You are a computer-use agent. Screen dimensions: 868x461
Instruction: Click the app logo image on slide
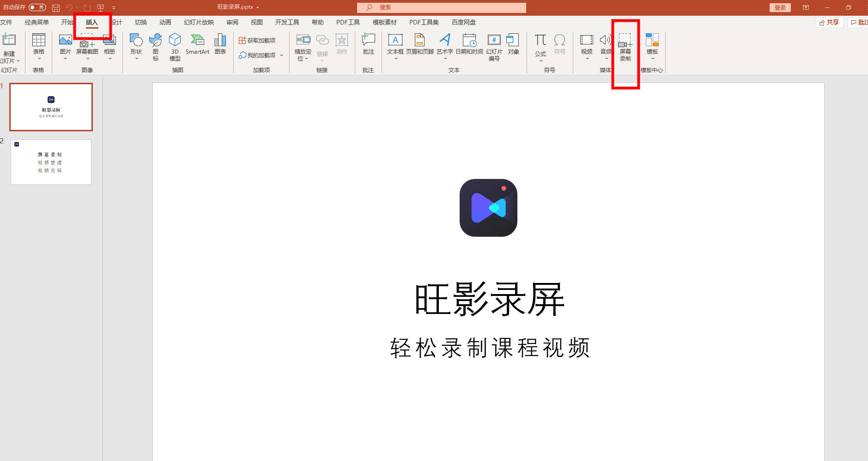[488, 208]
